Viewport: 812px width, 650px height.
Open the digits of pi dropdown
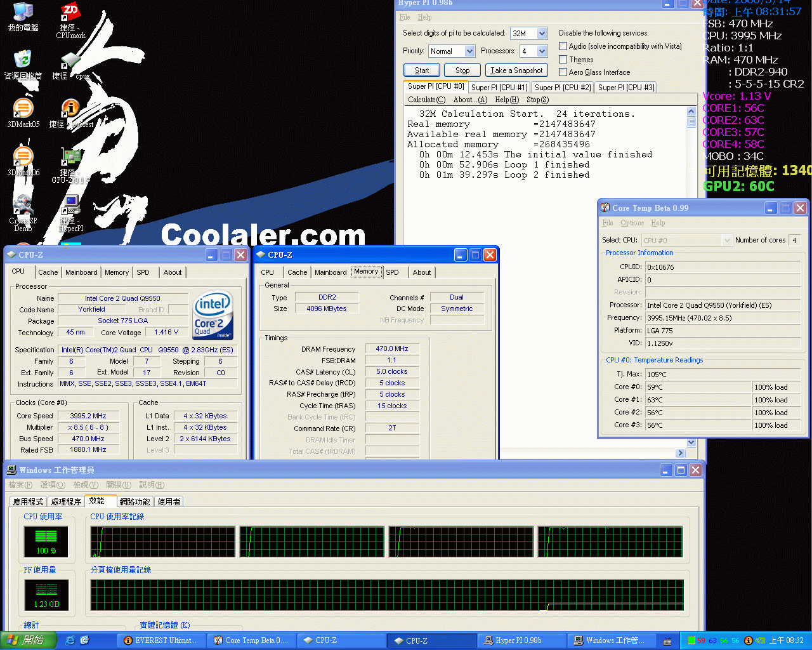tap(542, 33)
